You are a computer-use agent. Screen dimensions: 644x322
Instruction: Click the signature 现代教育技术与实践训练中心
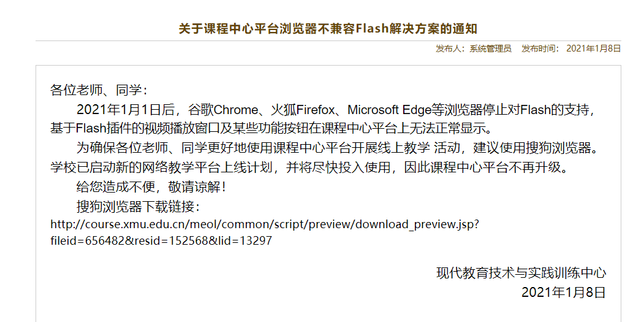click(521, 273)
